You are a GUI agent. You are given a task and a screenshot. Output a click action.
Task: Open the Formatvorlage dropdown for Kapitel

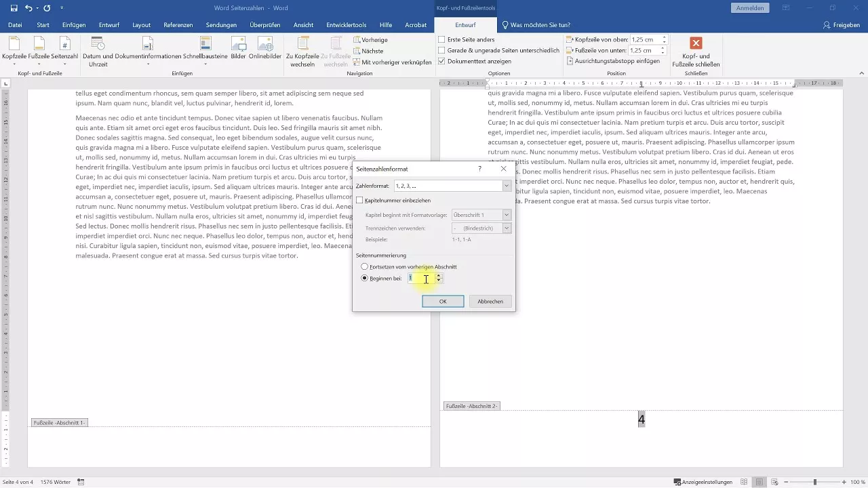(506, 214)
